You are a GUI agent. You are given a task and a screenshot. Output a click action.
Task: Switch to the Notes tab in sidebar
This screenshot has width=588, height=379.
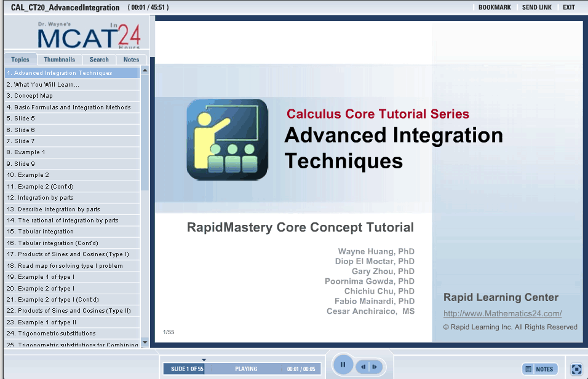click(x=131, y=60)
